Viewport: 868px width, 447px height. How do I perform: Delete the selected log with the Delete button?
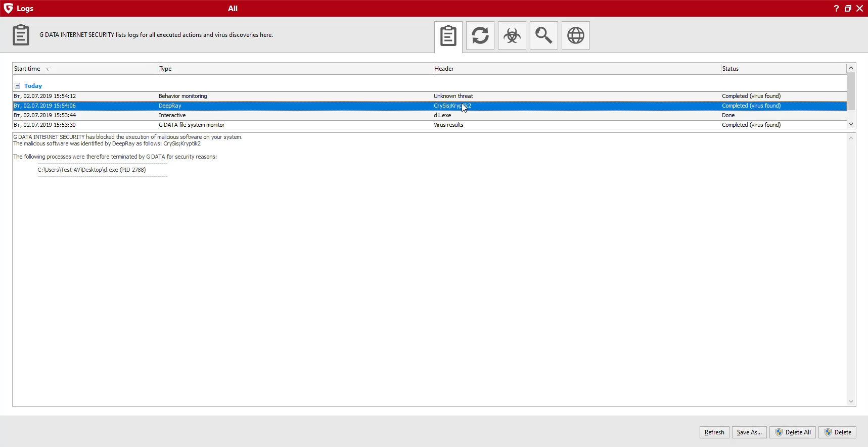[x=837, y=432]
